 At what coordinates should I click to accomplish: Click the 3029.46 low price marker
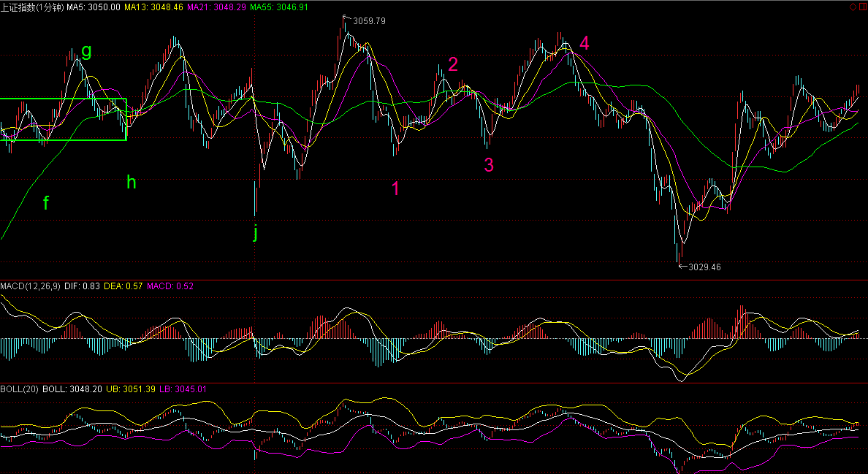(x=704, y=267)
